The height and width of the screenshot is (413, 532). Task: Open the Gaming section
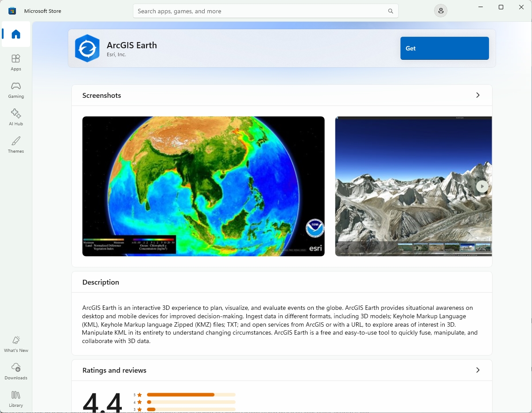[16, 90]
